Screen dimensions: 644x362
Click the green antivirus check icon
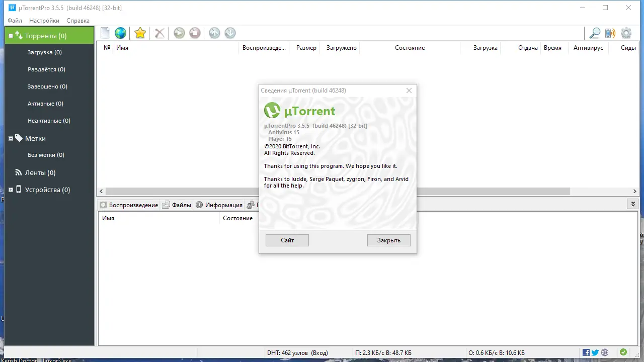coord(623,352)
